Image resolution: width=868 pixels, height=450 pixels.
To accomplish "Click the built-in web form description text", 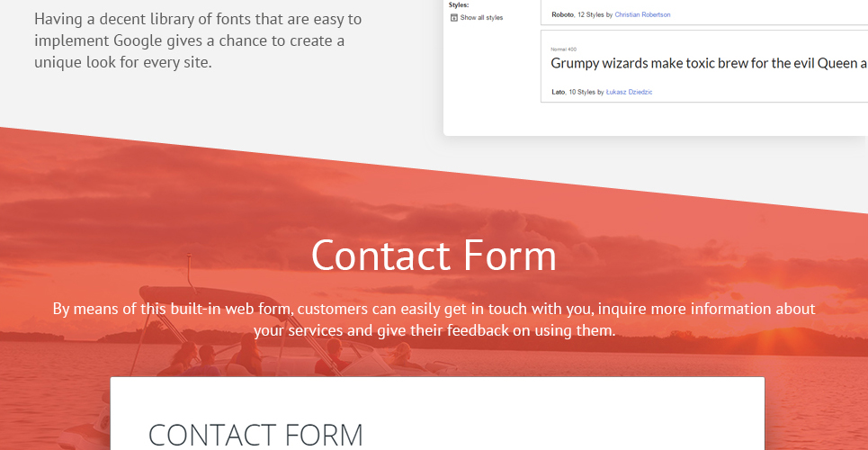I will tap(434, 319).
